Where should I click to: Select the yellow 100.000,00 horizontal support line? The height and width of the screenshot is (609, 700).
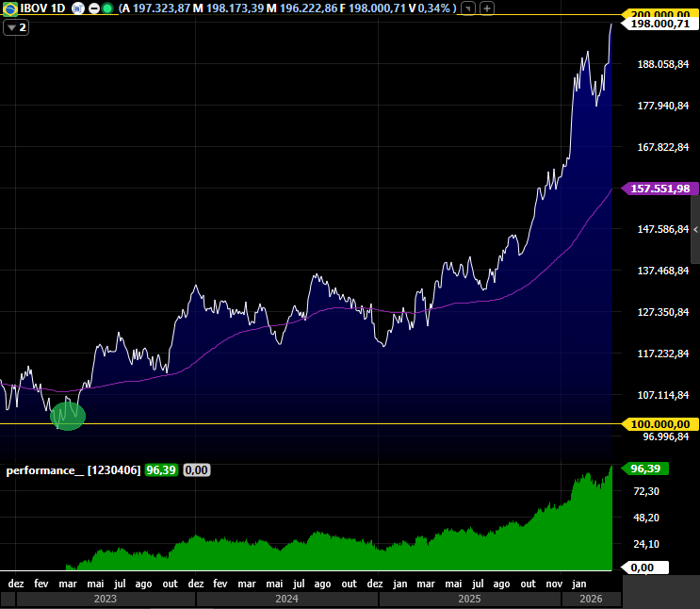313,423
